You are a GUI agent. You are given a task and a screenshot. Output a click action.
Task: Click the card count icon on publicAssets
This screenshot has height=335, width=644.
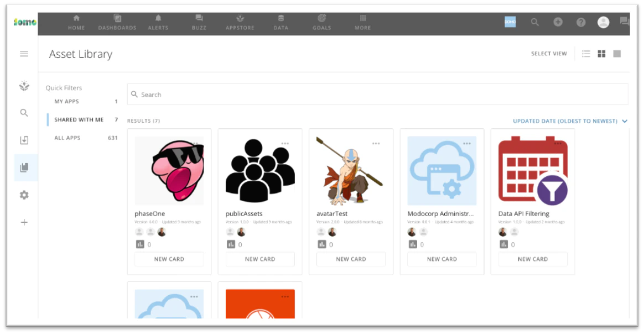pos(231,244)
